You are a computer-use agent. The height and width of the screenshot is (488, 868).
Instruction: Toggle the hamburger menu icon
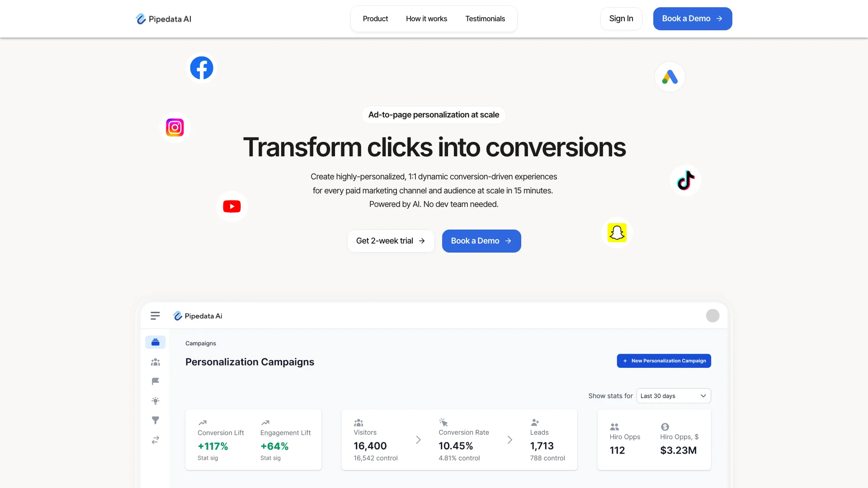tap(155, 316)
